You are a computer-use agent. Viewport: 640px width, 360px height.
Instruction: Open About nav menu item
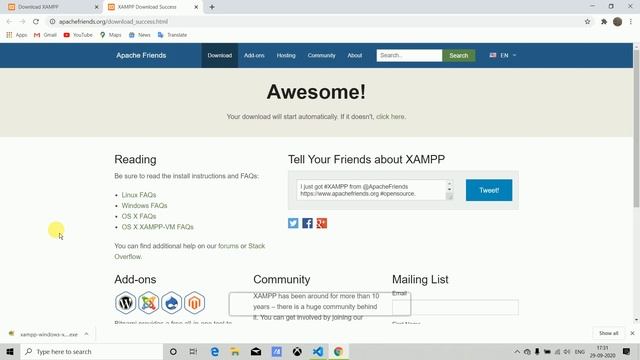coord(355,56)
